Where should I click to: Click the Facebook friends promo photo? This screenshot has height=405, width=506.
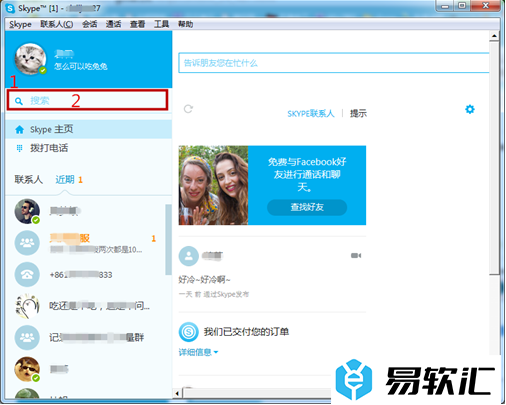coord(213,185)
